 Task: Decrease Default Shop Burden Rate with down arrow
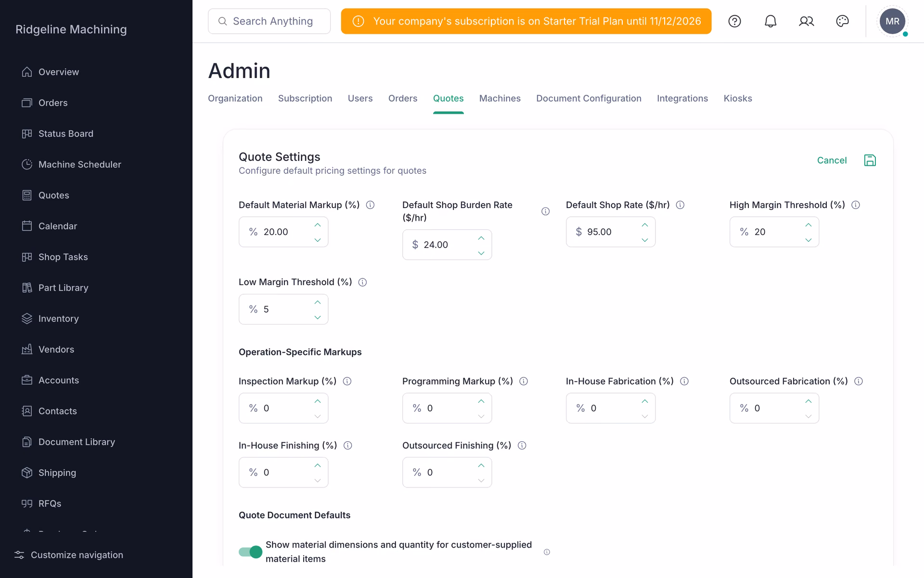pos(481,253)
